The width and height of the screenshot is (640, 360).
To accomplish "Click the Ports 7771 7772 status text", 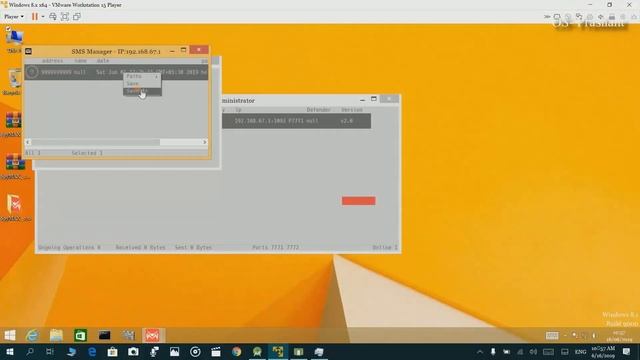I will click(x=276, y=247).
